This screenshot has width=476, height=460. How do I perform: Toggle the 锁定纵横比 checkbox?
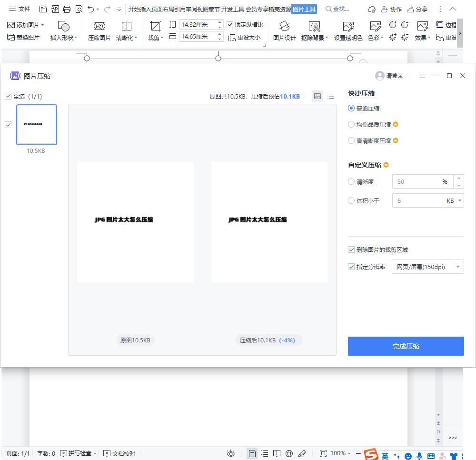(230, 25)
